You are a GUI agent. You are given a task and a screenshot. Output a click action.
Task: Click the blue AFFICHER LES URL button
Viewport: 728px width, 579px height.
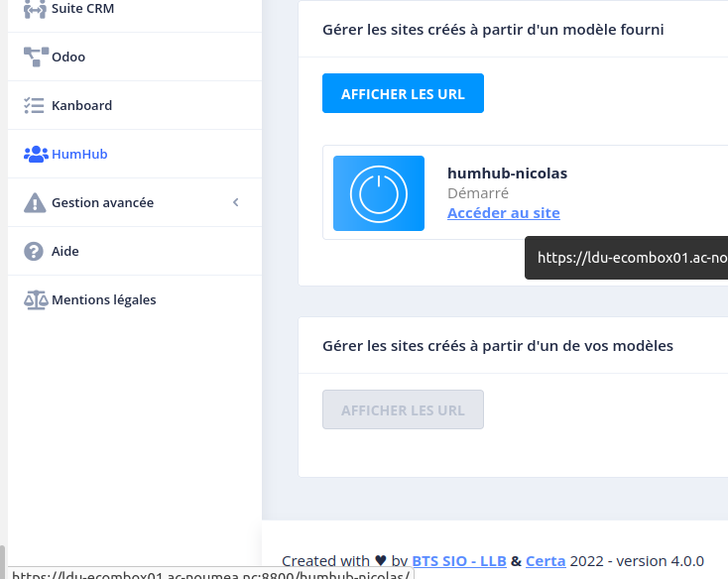[x=403, y=93]
